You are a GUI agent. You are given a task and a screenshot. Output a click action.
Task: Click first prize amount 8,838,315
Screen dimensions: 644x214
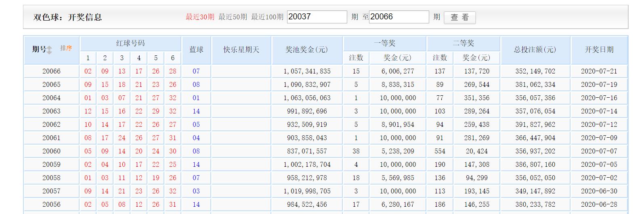pos(398,84)
